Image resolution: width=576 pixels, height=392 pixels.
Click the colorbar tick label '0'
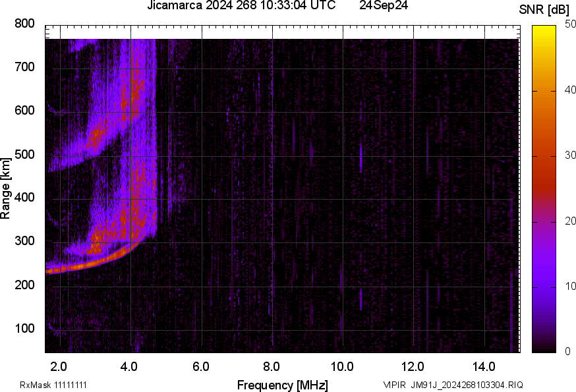point(567,352)
